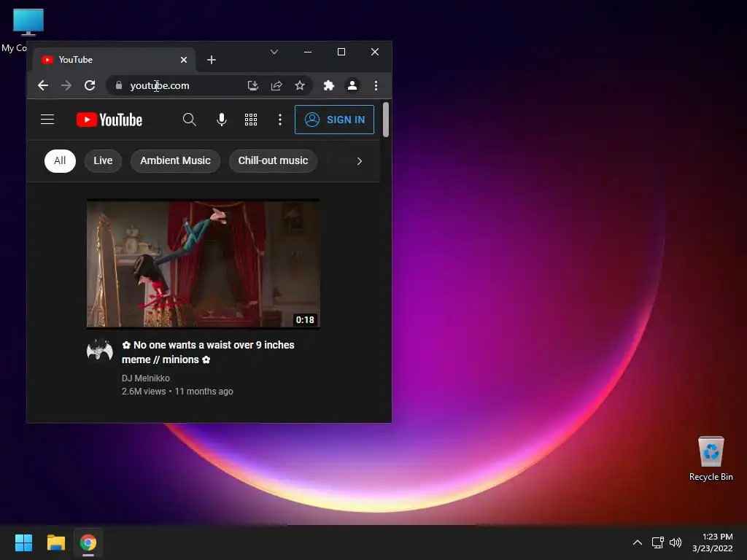The height and width of the screenshot is (560, 747).
Task: Bookmark this tab with star icon
Action: 300,85
